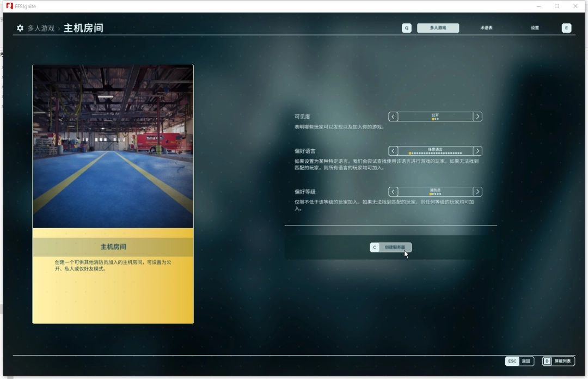588x379 pixels.
Task: Click the gear icon beside 多人游戏 breadcrumb
Action: 20,28
